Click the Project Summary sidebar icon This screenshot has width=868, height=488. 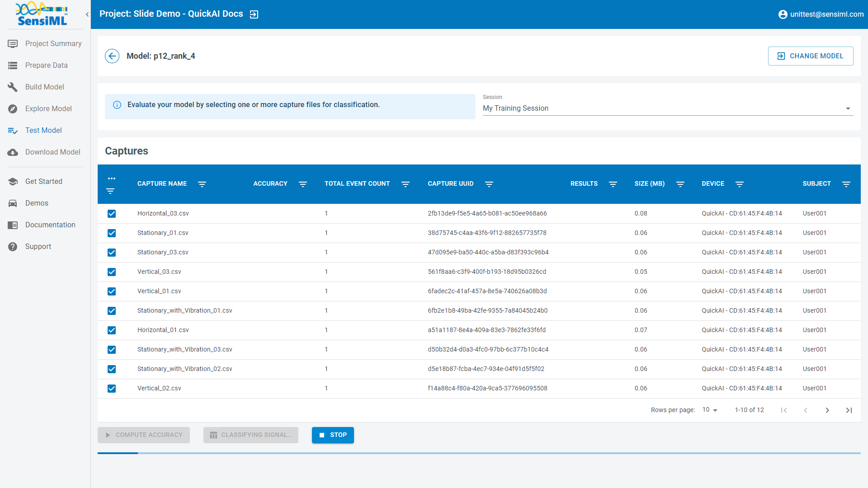[x=13, y=44]
